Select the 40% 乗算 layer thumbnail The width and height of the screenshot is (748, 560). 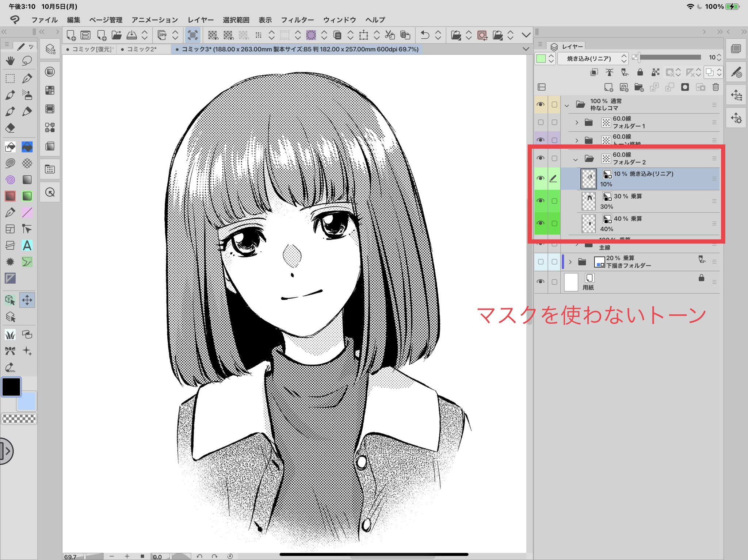click(x=588, y=223)
